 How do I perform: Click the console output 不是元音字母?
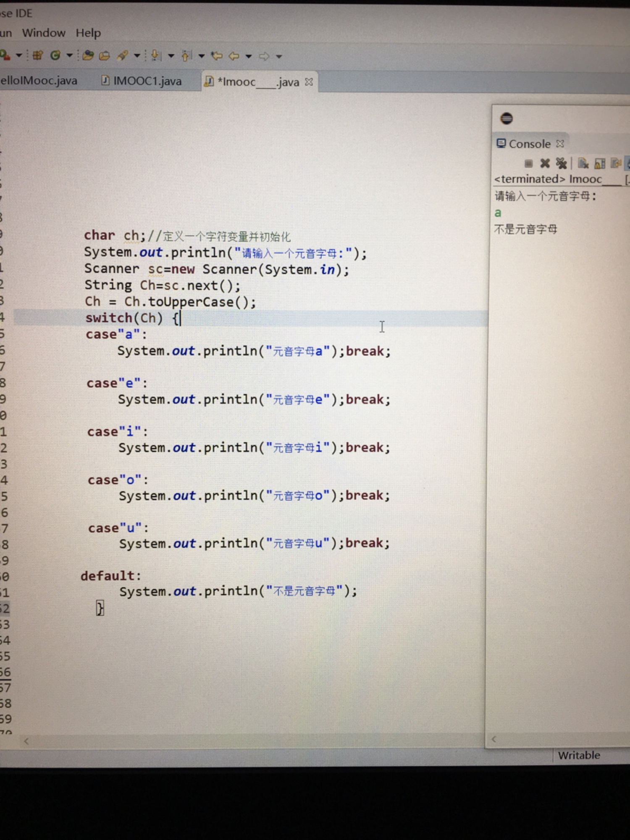coord(526,229)
